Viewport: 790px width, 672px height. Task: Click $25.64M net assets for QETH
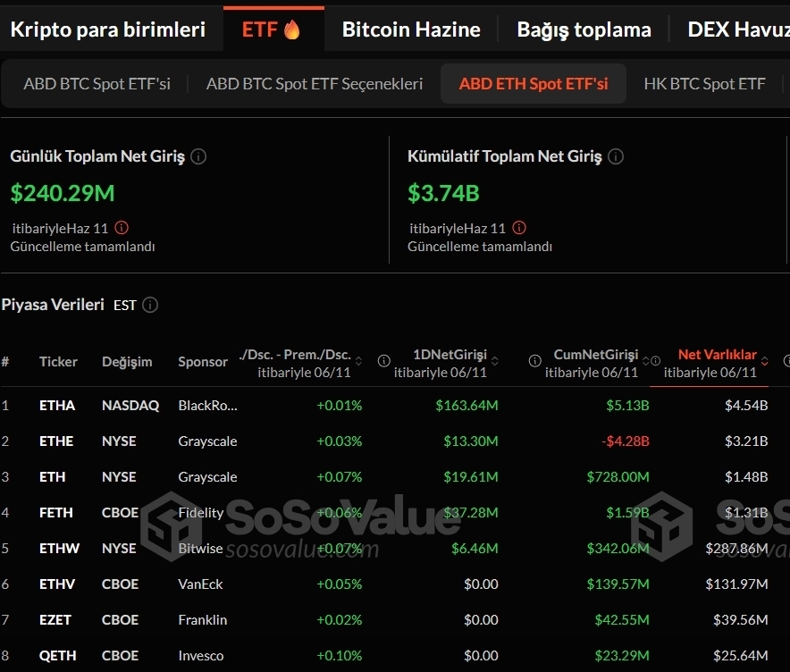(741, 656)
